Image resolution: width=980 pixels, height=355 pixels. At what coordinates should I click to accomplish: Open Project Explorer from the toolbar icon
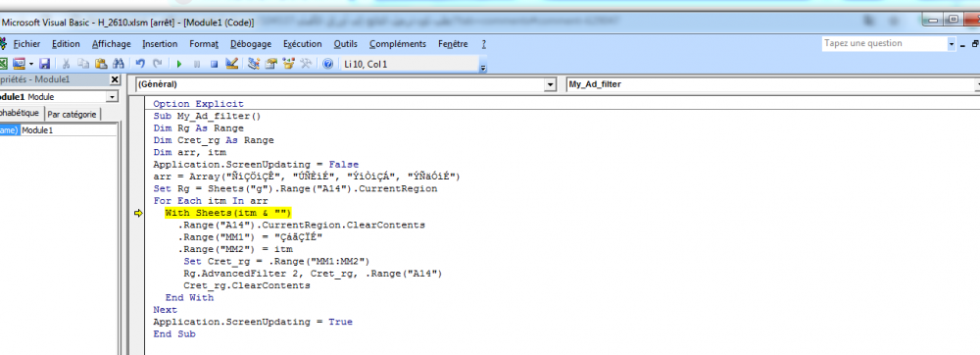pyautogui.click(x=253, y=64)
